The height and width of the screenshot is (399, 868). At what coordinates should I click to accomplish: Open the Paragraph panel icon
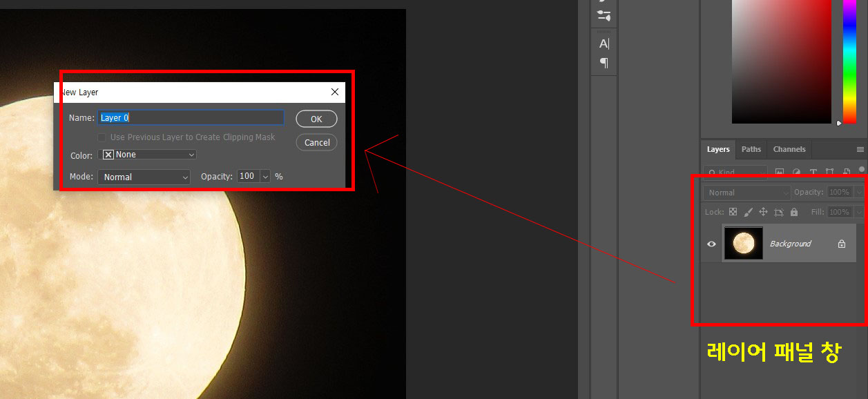click(x=604, y=63)
